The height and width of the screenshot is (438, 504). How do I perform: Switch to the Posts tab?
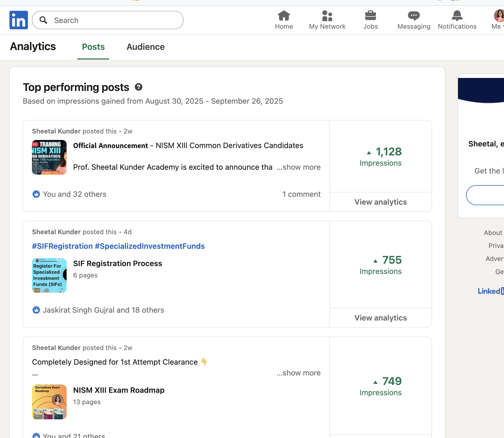point(93,47)
